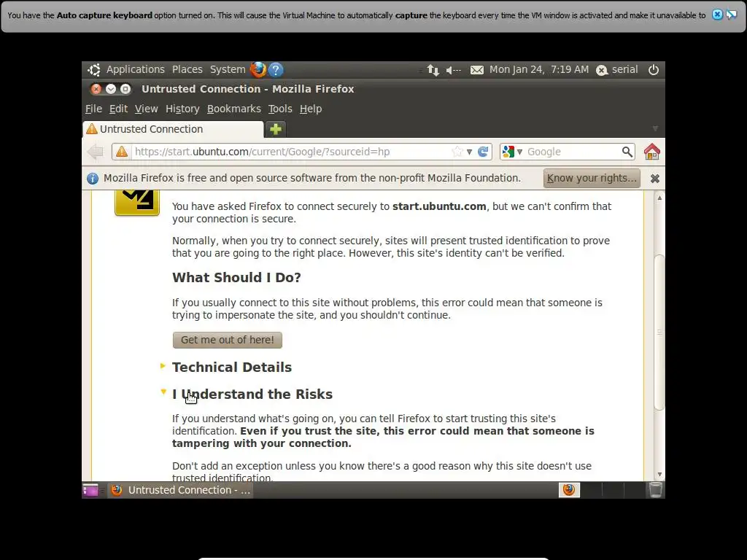Screen dimensions: 747x560
Task: Click Know your rights... button
Action: click(592, 178)
